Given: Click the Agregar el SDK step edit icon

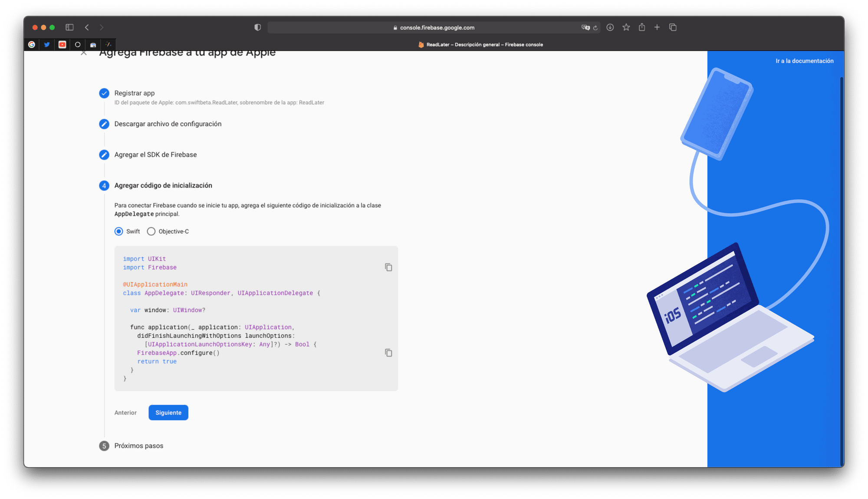Looking at the screenshot, I should click(104, 155).
